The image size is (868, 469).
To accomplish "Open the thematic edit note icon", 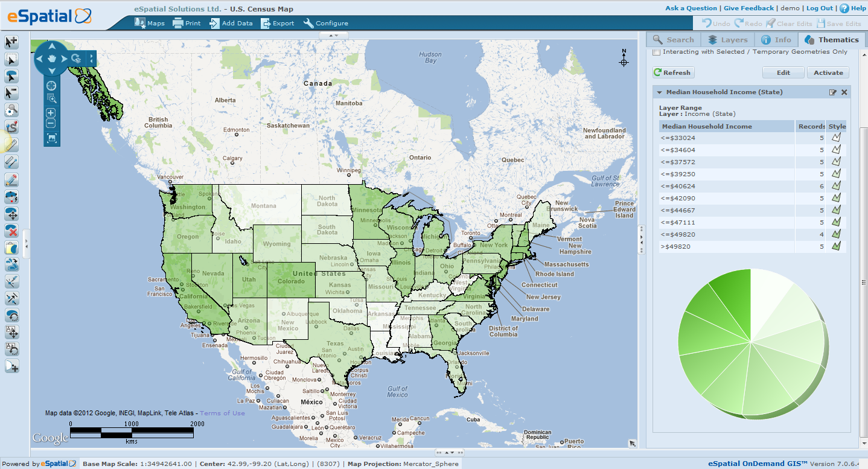I will click(833, 92).
